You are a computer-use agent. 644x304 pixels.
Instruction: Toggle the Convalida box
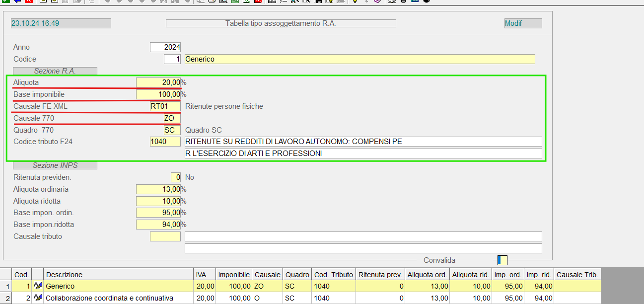[x=502, y=260]
